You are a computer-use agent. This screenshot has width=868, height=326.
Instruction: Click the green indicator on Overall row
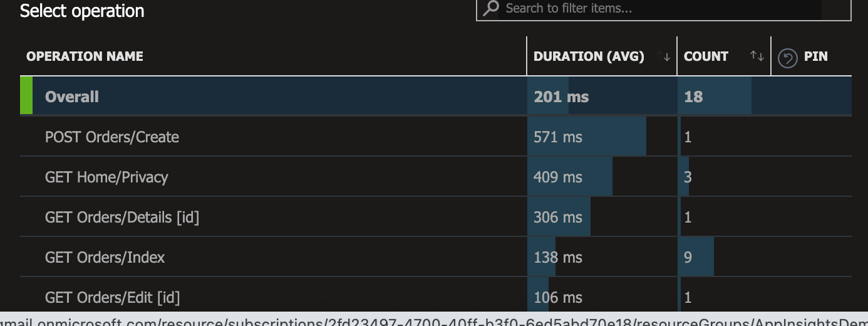pos(26,96)
